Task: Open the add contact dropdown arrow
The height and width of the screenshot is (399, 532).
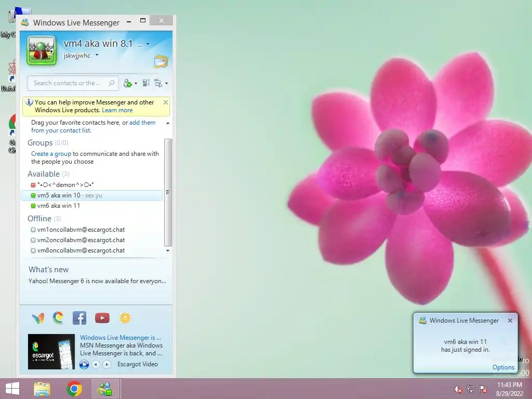Action: click(x=136, y=83)
